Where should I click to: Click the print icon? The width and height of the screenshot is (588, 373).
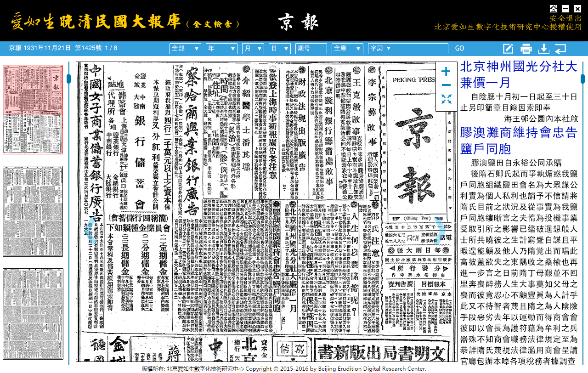(x=526, y=48)
